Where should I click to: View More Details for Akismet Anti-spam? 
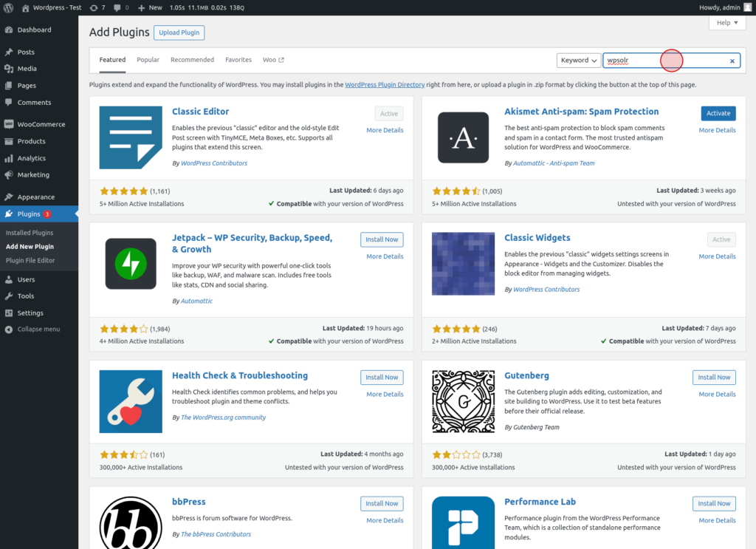coord(717,130)
